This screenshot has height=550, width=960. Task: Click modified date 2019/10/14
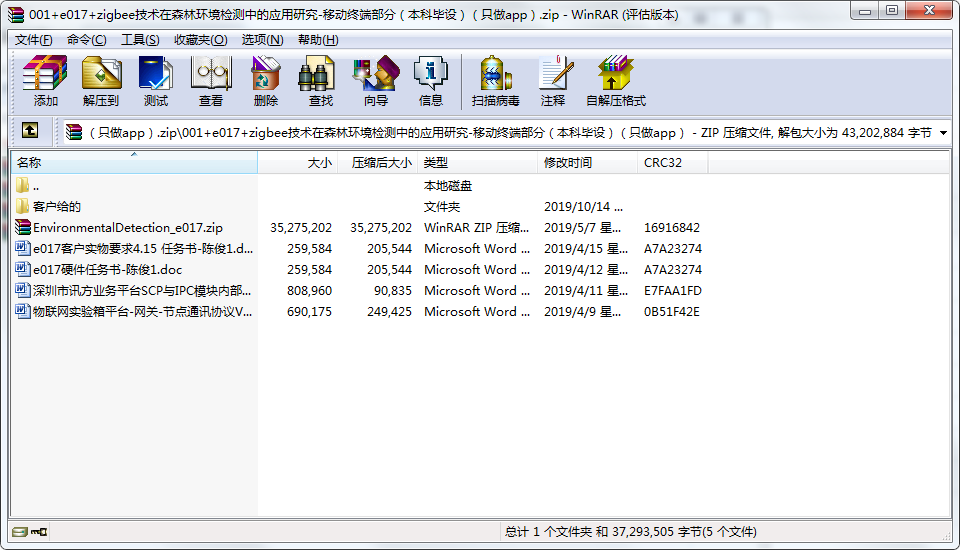coord(583,206)
